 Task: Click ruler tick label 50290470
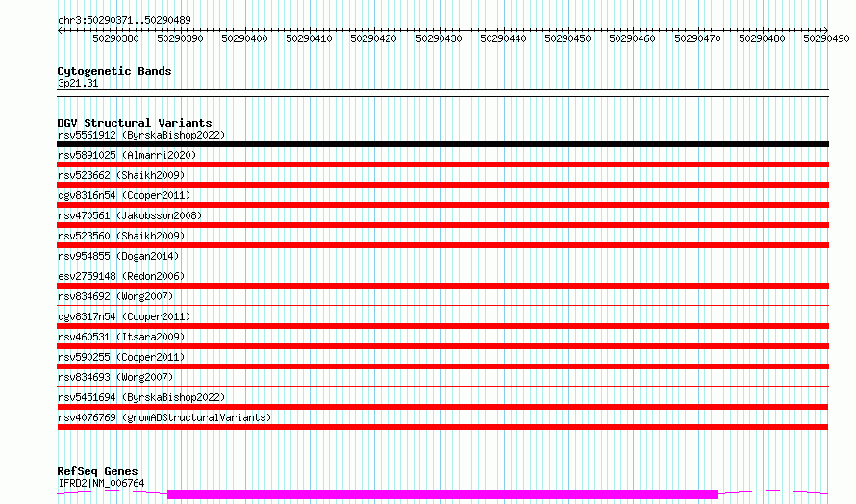coord(697,38)
